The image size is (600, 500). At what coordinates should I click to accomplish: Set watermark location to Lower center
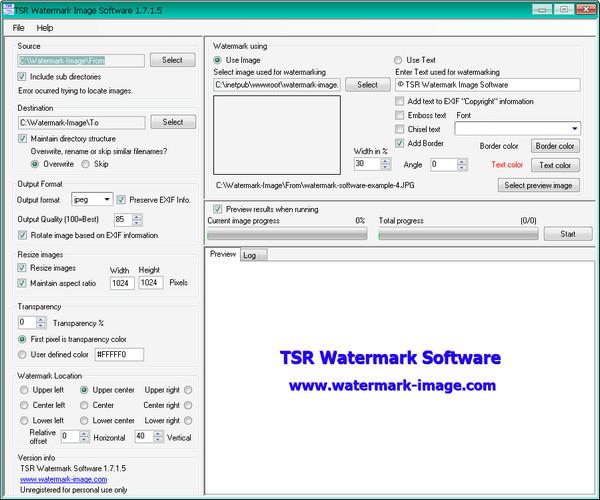tap(84, 420)
